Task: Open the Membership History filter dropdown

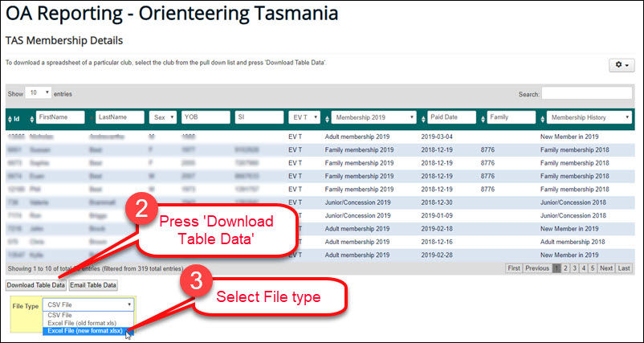Action: (x=589, y=117)
